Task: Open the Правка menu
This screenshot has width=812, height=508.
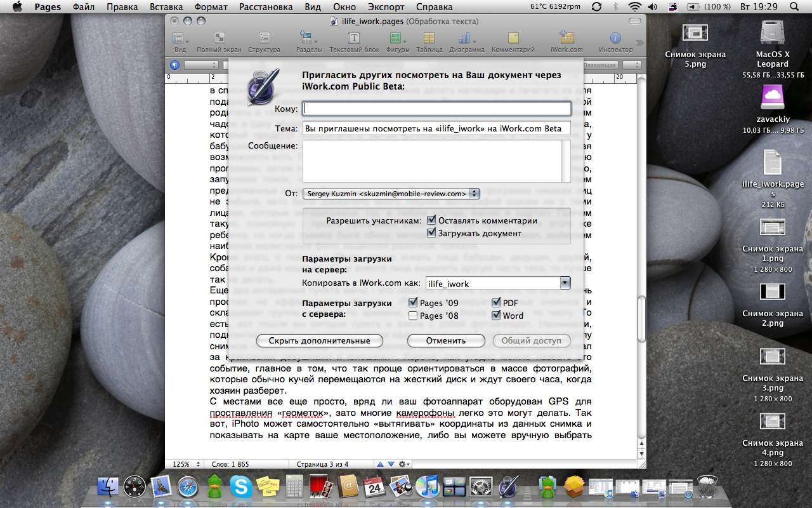Action: [x=123, y=6]
